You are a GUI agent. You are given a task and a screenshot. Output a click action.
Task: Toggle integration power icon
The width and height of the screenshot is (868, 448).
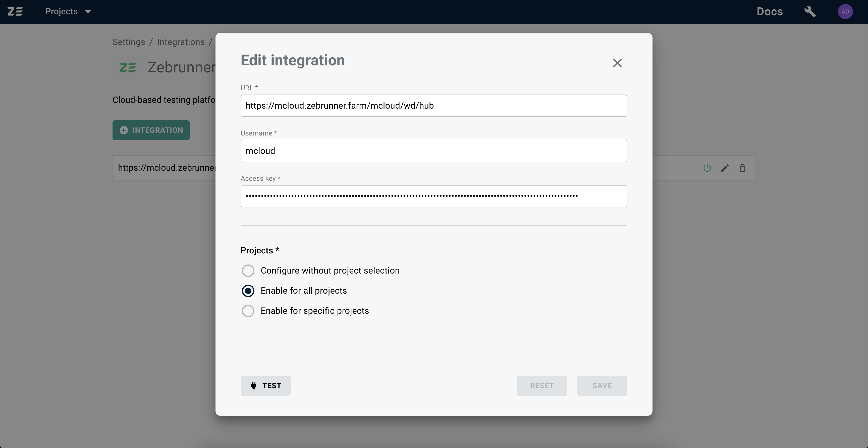[x=707, y=168]
